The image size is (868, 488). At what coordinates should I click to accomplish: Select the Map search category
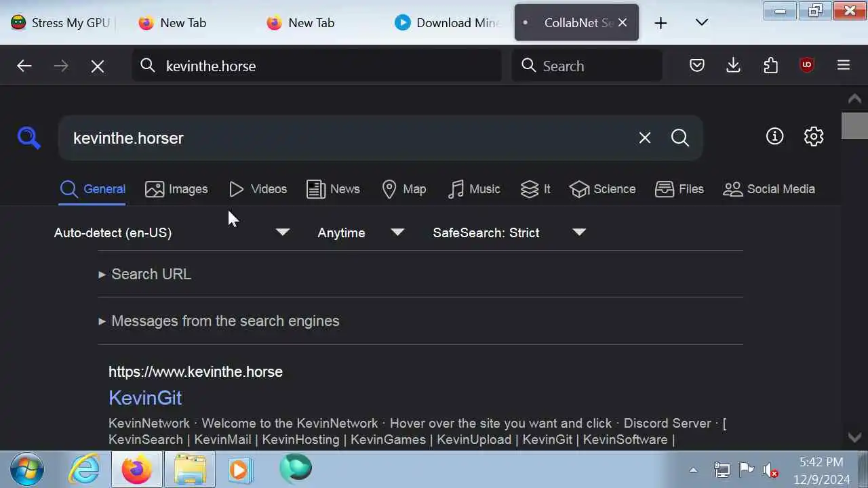point(403,189)
